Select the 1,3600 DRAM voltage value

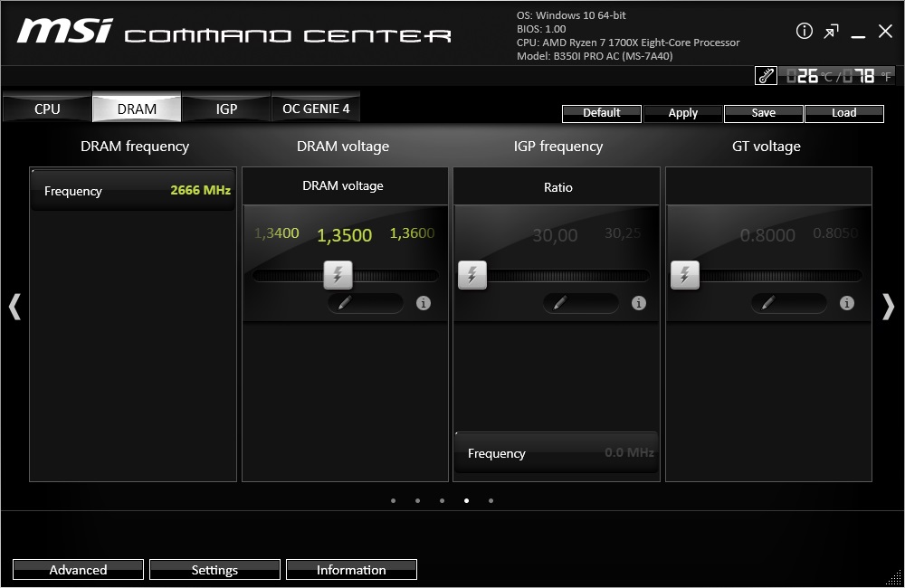coord(412,233)
